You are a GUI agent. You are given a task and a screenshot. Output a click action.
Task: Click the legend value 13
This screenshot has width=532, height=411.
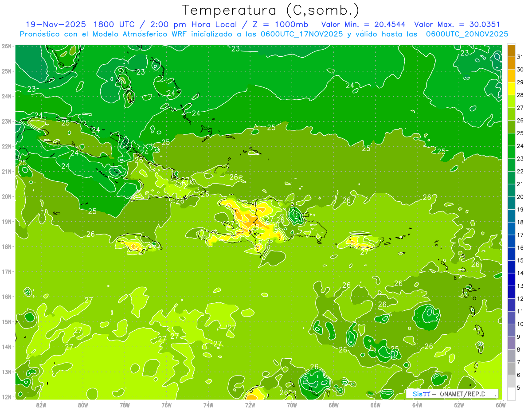[520, 286]
